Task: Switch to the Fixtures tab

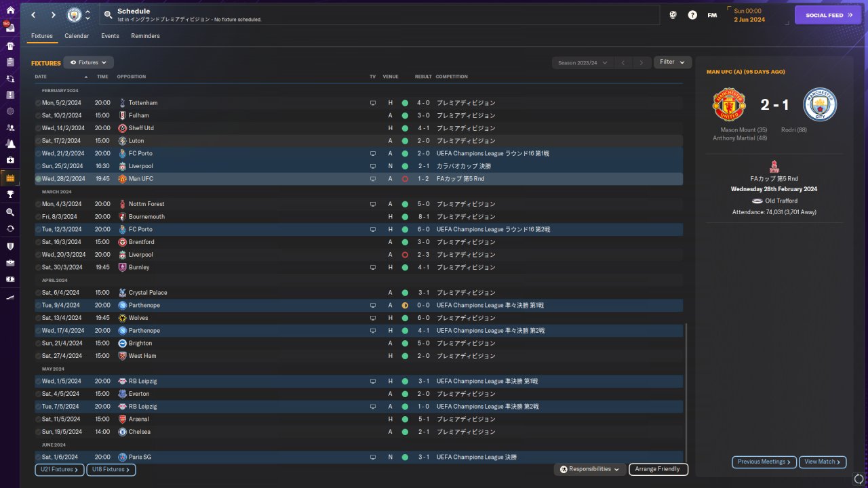Action: [x=42, y=36]
